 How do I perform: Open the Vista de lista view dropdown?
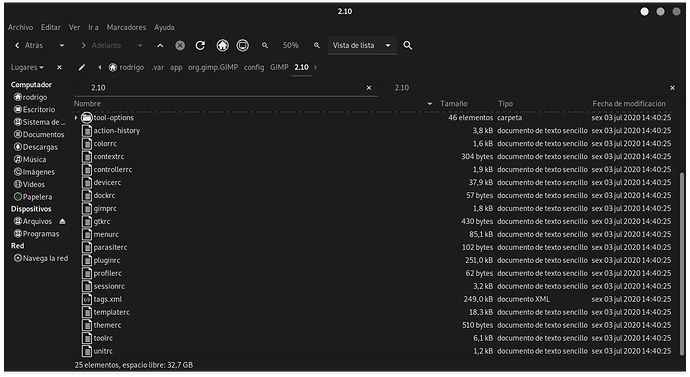362,45
